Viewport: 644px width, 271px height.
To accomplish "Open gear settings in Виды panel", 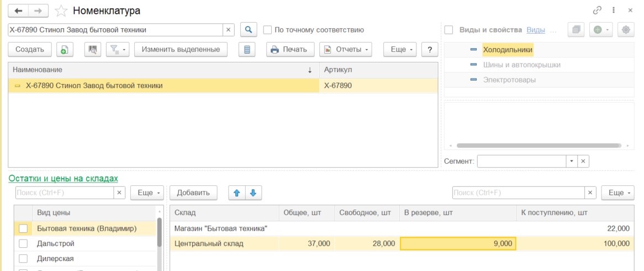I will point(626,30).
